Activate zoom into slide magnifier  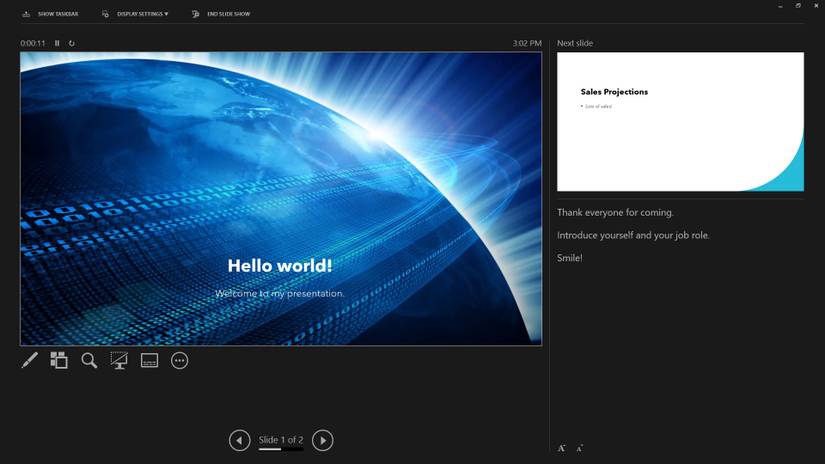(x=89, y=360)
